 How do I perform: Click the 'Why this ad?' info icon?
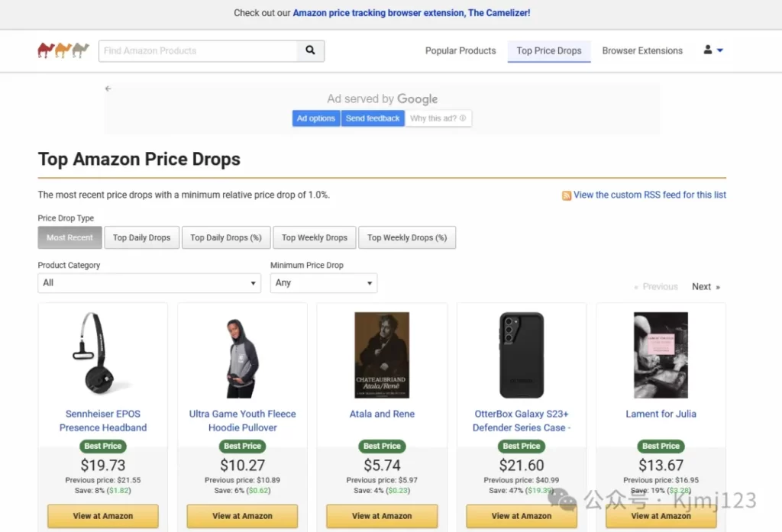tap(463, 118)
